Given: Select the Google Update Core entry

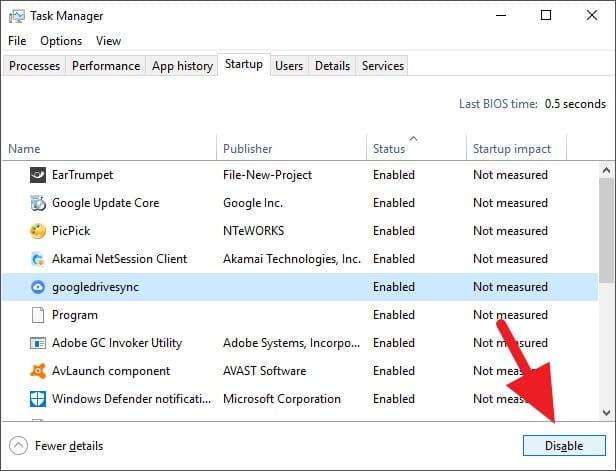Looking at the screenshot, I should pyautogui.click(x=106, y=203).
